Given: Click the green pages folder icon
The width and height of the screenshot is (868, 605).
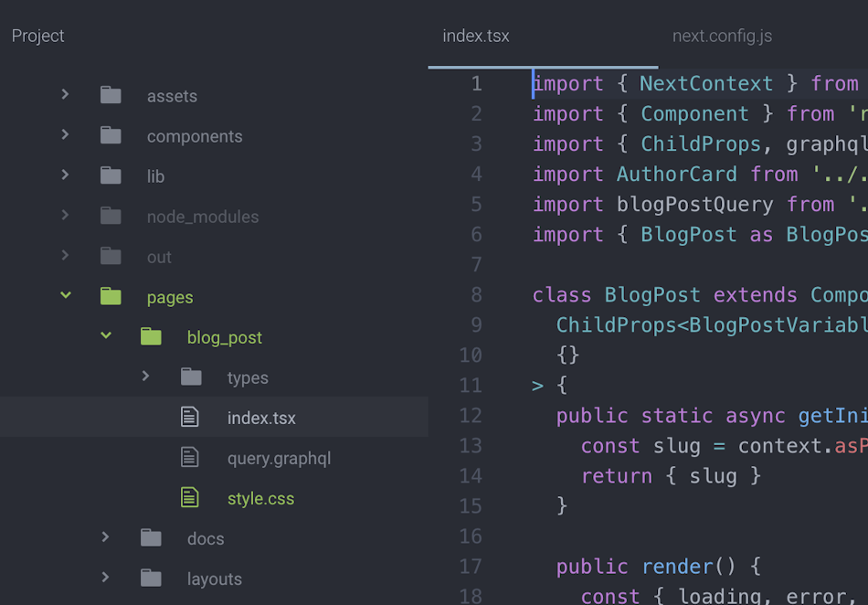Looking at the screenshot, I should click(111, 296).
